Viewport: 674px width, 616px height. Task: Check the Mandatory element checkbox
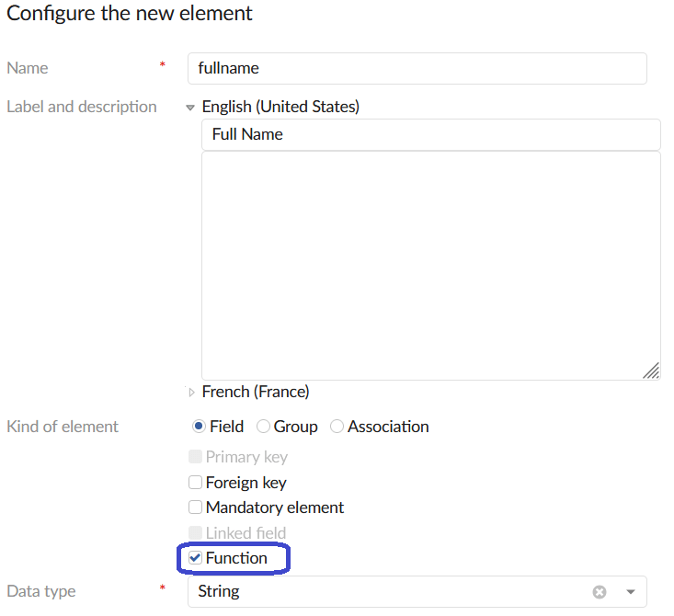click(x=195, y=508)
